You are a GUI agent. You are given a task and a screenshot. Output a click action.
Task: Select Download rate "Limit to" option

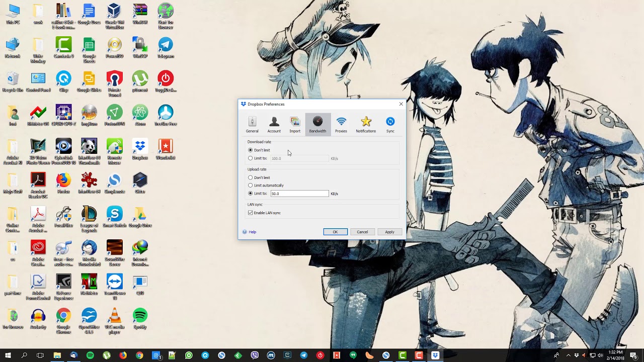coord(258,158)
